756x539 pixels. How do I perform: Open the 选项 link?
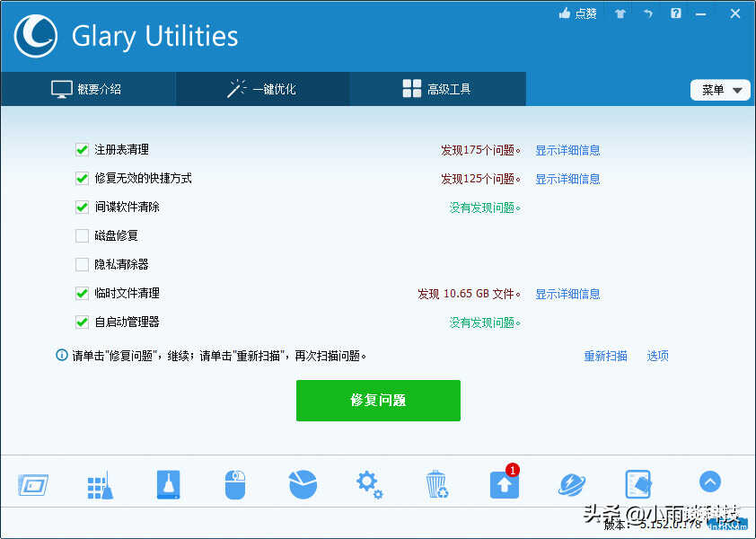point(657,356)
